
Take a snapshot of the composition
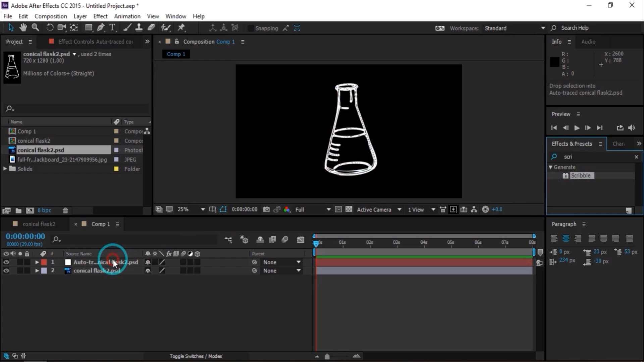click(266, 209)
